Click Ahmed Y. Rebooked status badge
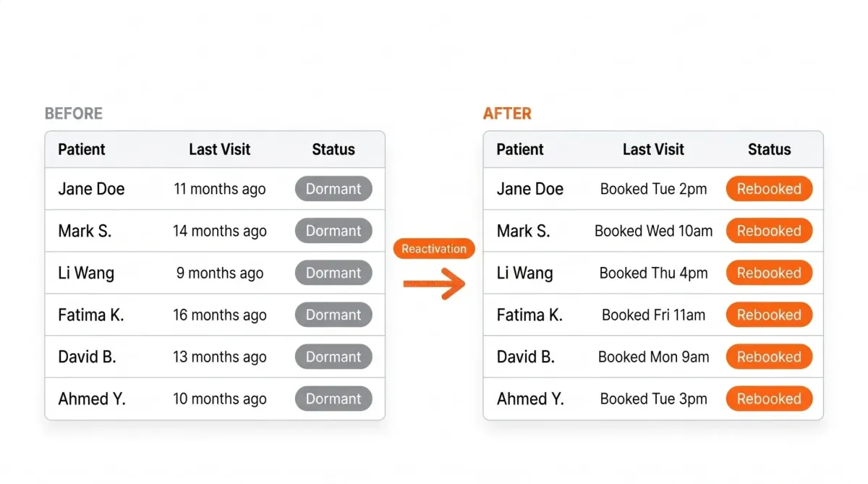The width and height of the screenshot is (868, 484). click(x=769, y=399)
